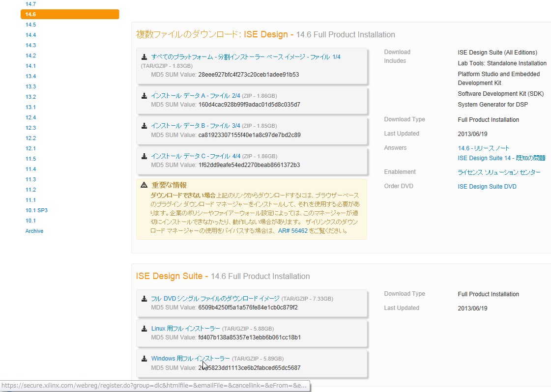The image size is (551, 392).
Task: Click MD5 value ca81923307155f40e1a8c97de7bd2c89
Action: tap(249, 135)
